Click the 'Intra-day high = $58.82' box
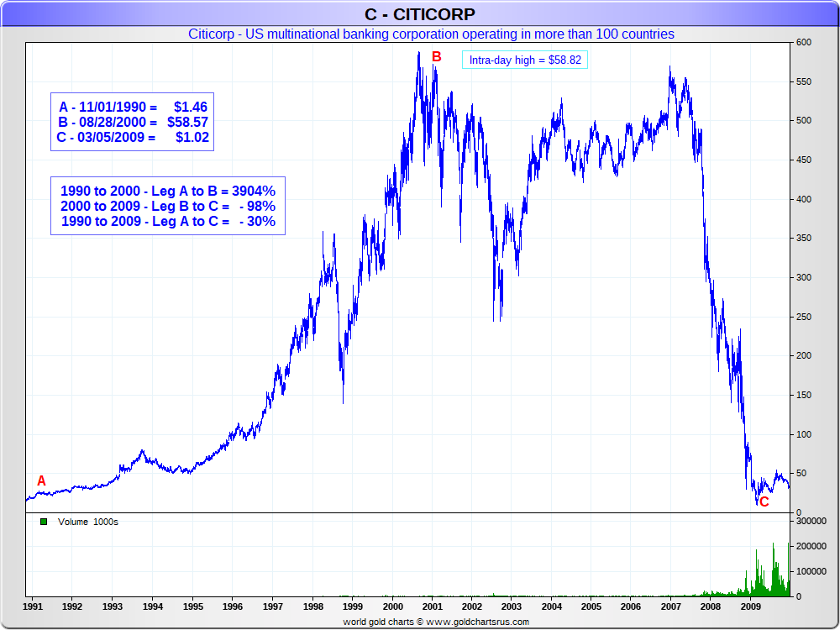 click(525, 60)
